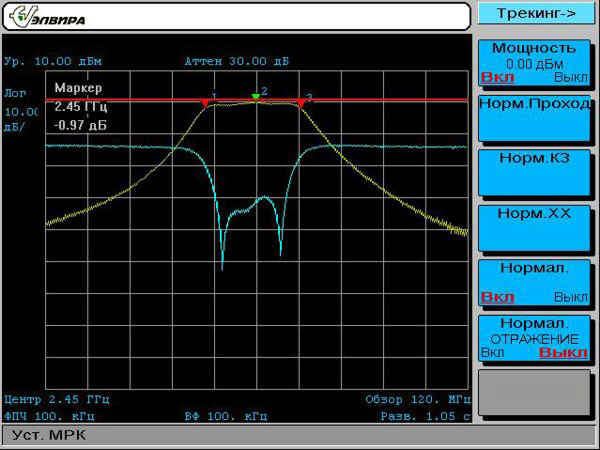Click the Маркер label in readout
The image size is (600, 450).
(x=78, y=88)
